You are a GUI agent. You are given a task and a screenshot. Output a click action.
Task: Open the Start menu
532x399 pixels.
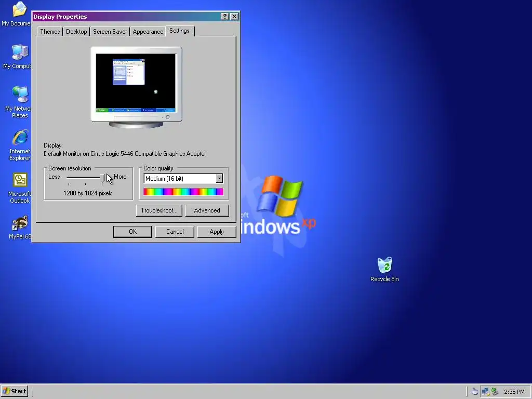15,391
